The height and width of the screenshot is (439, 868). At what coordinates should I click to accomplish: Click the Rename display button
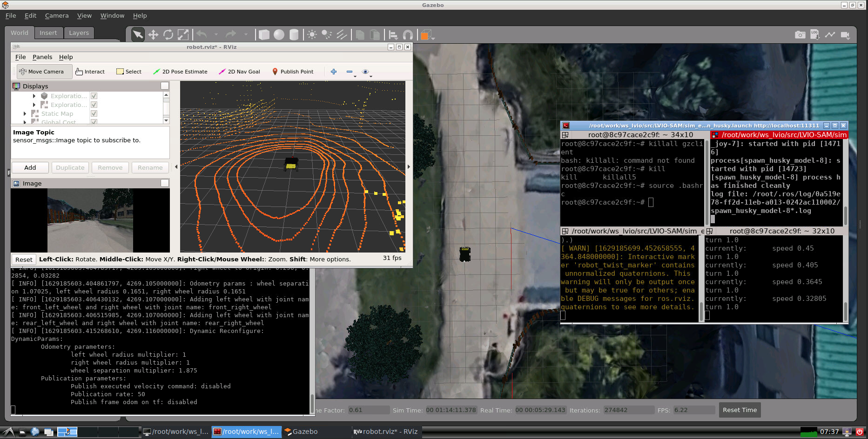point(150,167)
